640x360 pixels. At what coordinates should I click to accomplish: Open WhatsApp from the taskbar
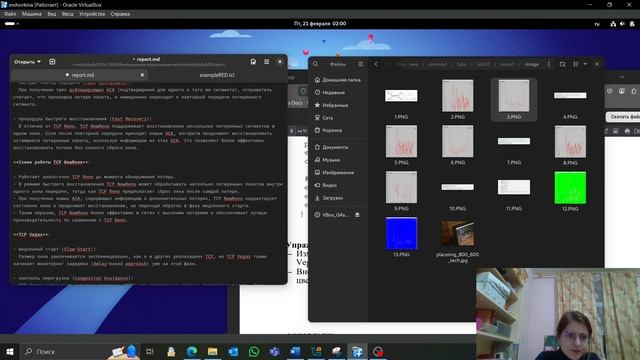coord(254,351)
